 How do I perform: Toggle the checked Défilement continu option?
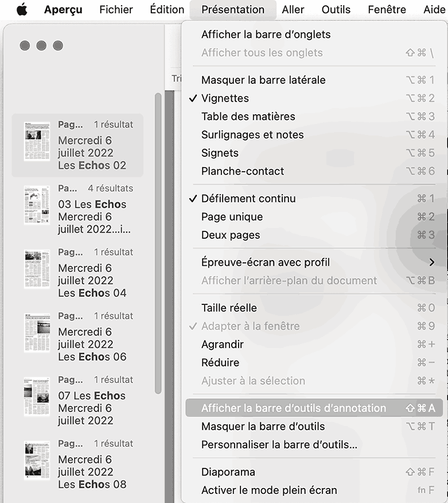[314, 199]
